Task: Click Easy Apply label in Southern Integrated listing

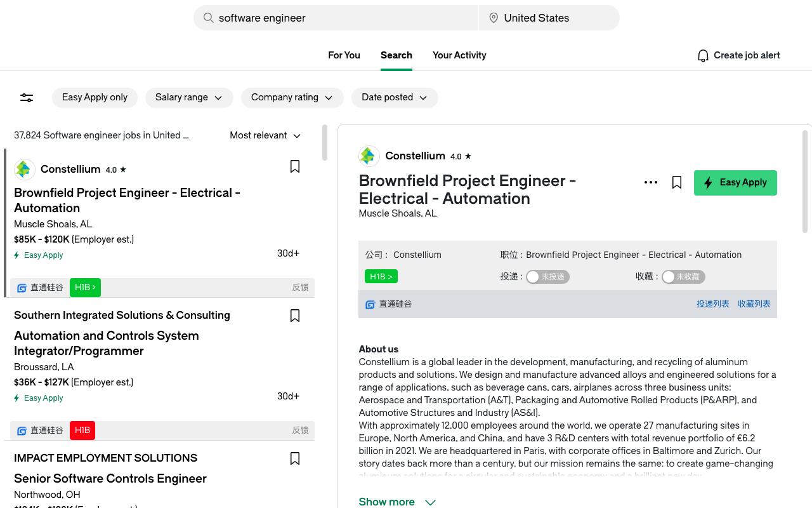Action: [x=44, y=398]
